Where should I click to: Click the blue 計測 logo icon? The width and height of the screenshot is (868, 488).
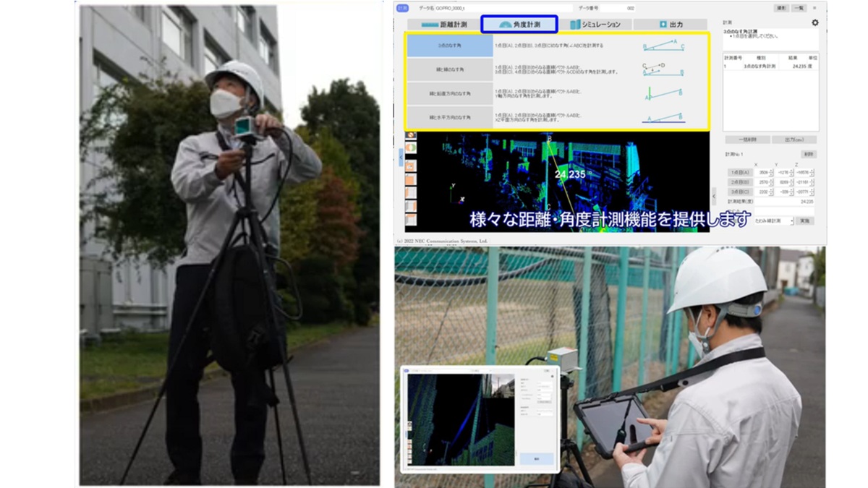pos(403,8)
